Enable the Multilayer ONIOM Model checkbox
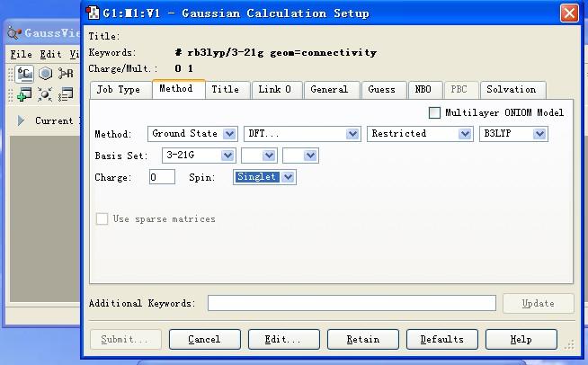The height and width of the screenshot is (365, 588). tap(435, 112)
